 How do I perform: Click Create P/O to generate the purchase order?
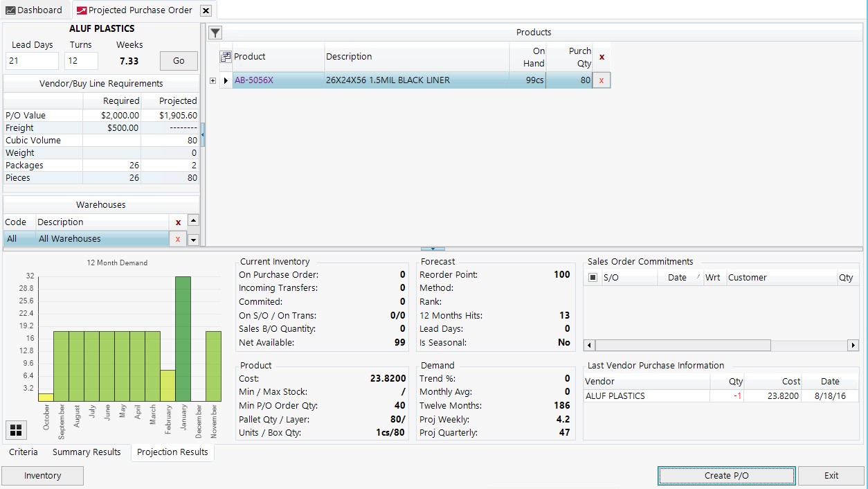pyautogui.click(x=726, y=476)
